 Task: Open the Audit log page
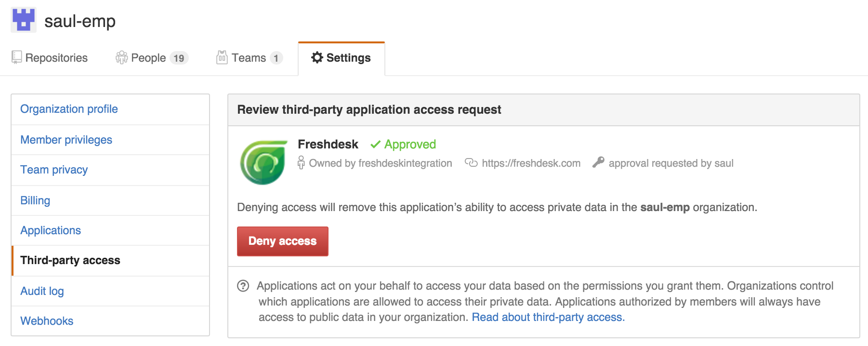[110, 291]
